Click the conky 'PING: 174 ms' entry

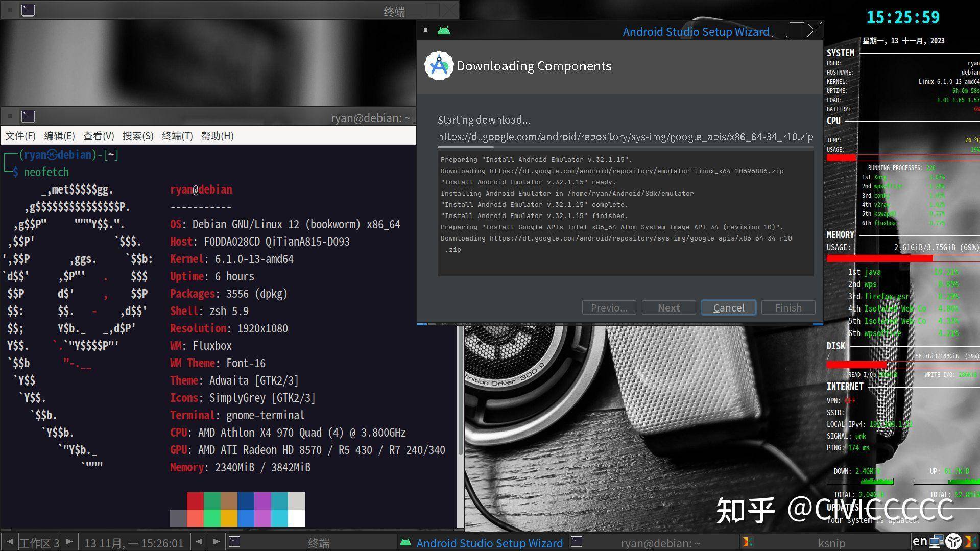click(x=848, y=448)
